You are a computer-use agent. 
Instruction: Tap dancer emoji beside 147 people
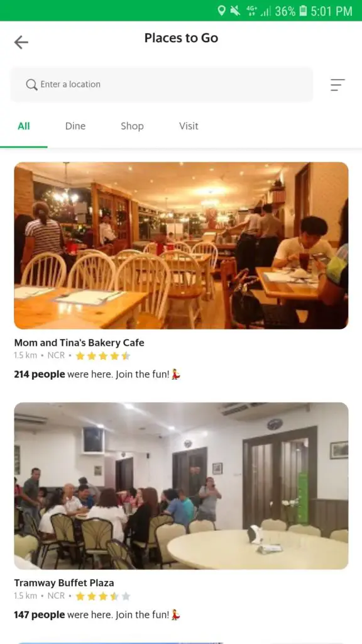click(176, 615)
